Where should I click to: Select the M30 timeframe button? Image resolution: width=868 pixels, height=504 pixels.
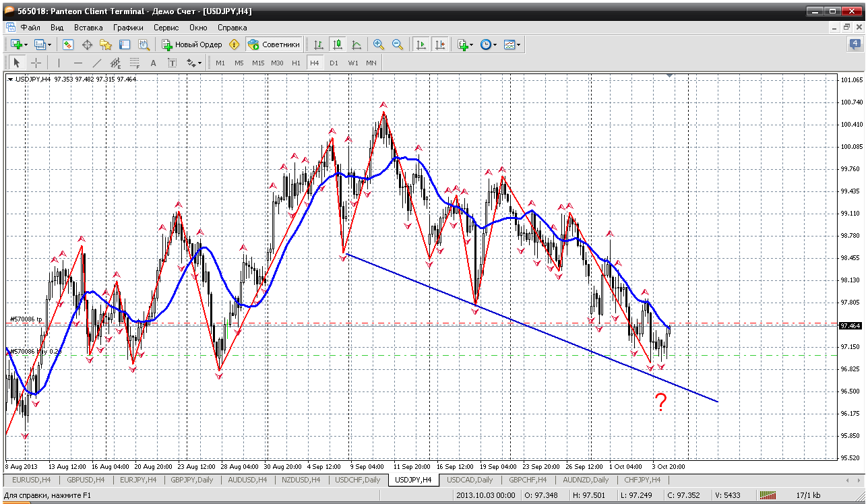click(x=277, y=63)
